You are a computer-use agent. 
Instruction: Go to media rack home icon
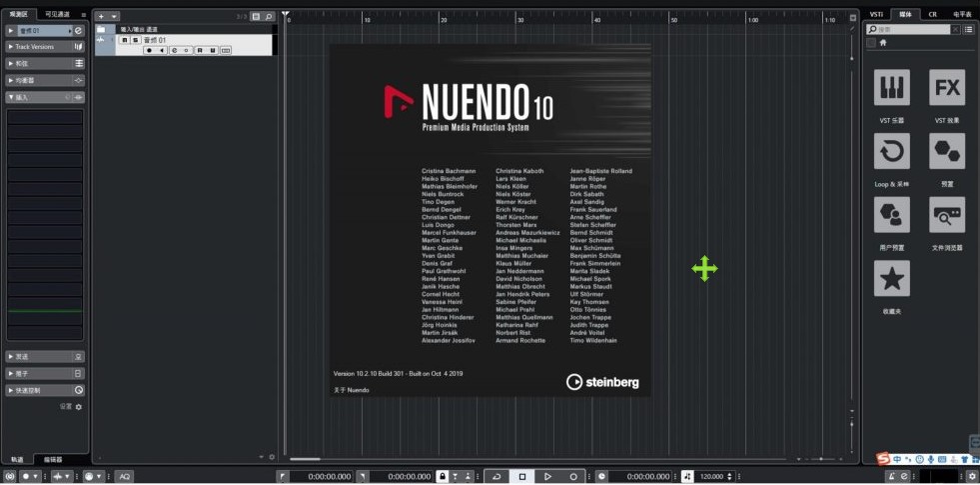pos(883,43)
